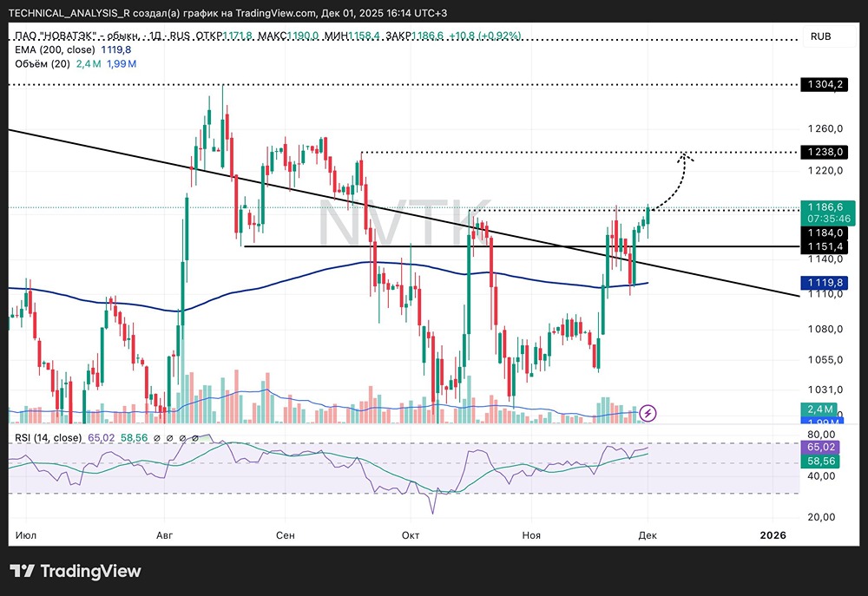
Task: Click the Дек label on time axis
Action: click(x=648, y=535)
